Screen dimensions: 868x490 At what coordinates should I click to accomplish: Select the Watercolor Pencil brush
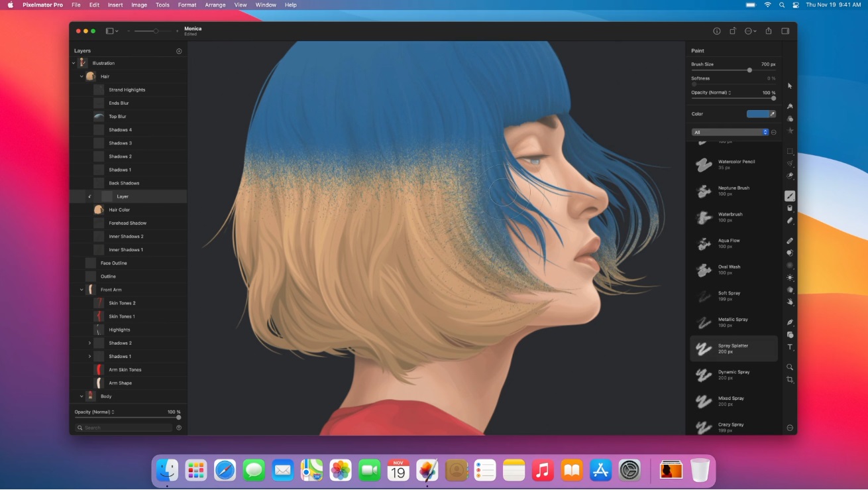pyautogui.click(x=734, y=164)
